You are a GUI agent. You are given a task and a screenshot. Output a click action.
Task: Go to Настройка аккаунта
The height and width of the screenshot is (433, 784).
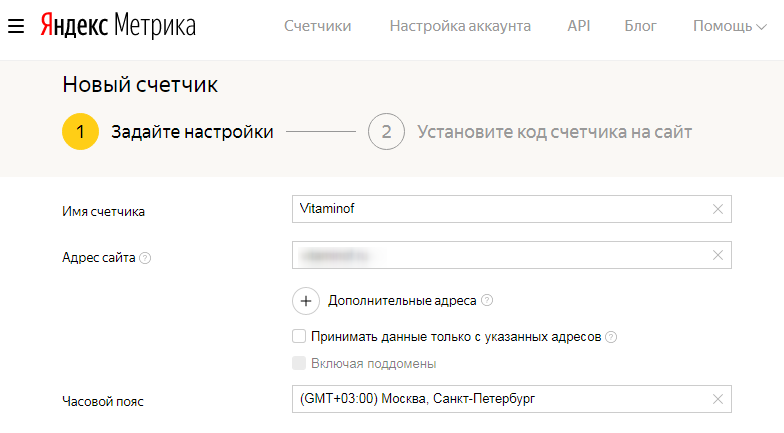point(460,26)
